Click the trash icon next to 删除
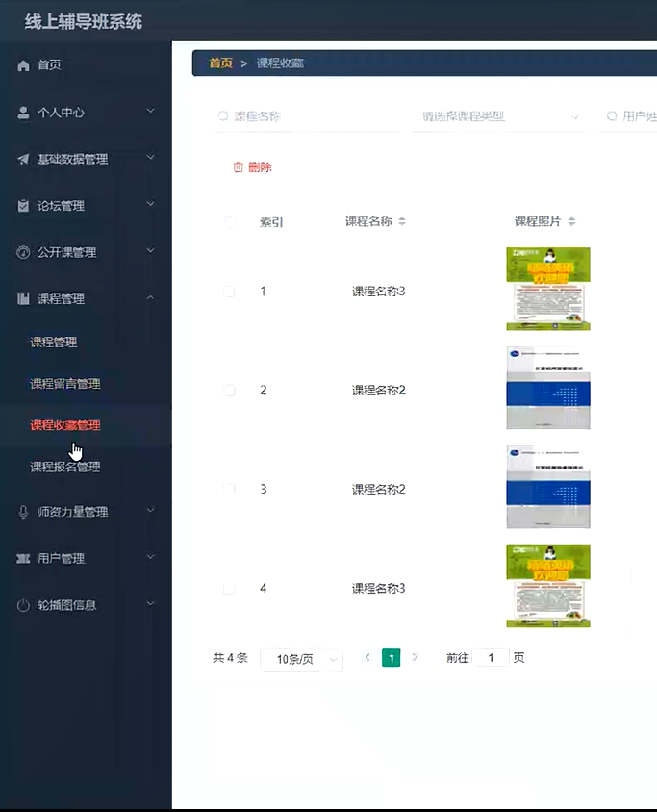The image size is (657, 812). click(239, 166)
